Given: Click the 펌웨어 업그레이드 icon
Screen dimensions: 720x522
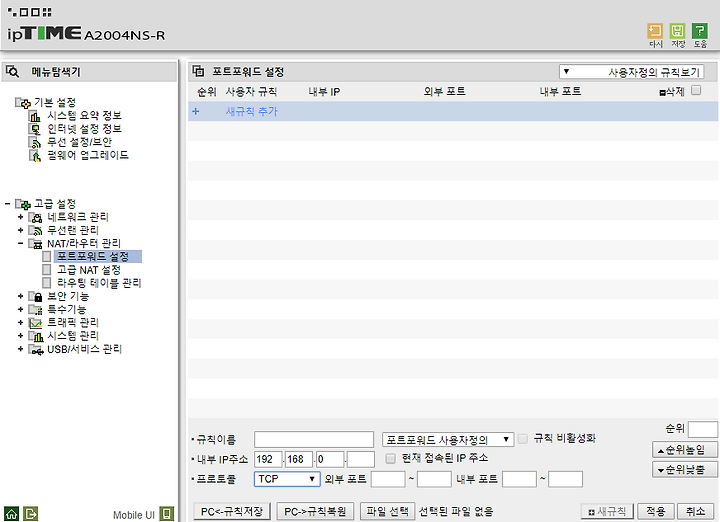Looking at the screenshot, I should pos(35,156).
